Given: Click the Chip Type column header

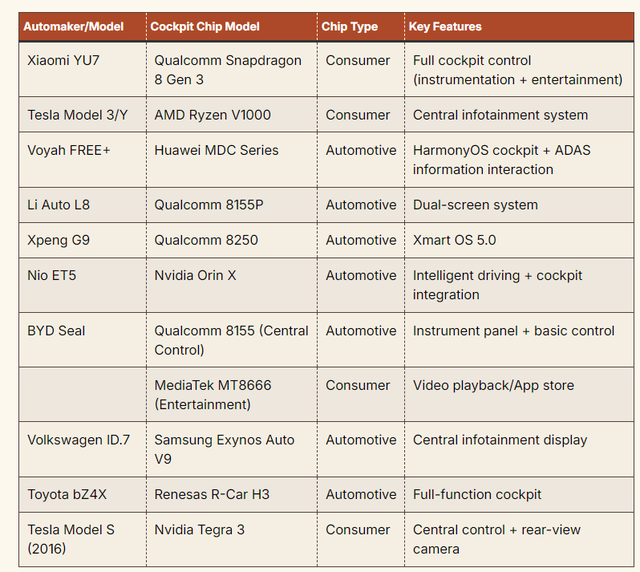Looking at the screenshot, I should [x=349, y=27].
